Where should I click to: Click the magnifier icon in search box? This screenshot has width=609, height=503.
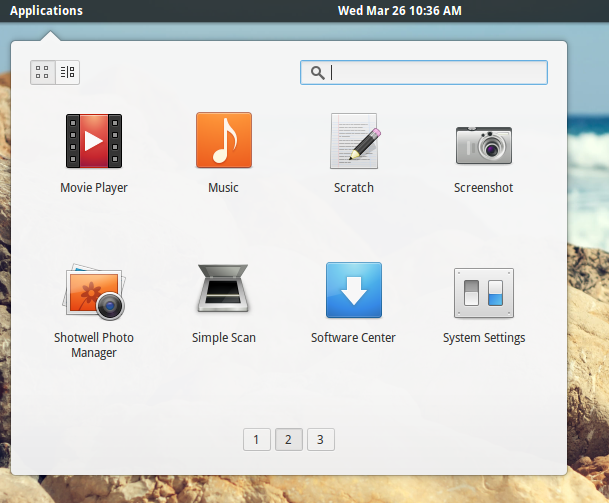coord(317,73)
